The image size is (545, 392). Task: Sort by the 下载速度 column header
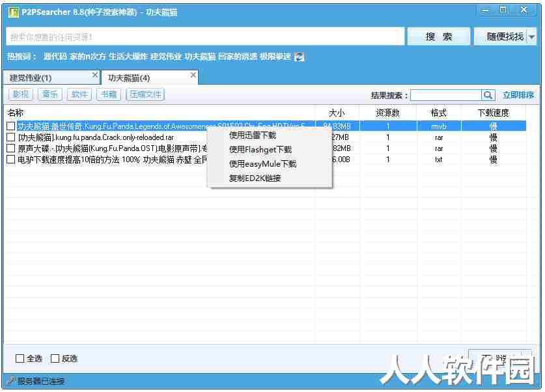pyautogui.click(x=493, y=113)
